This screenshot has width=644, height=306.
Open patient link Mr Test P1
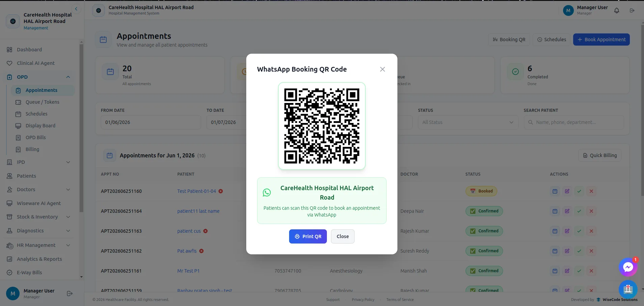[189, 271]
